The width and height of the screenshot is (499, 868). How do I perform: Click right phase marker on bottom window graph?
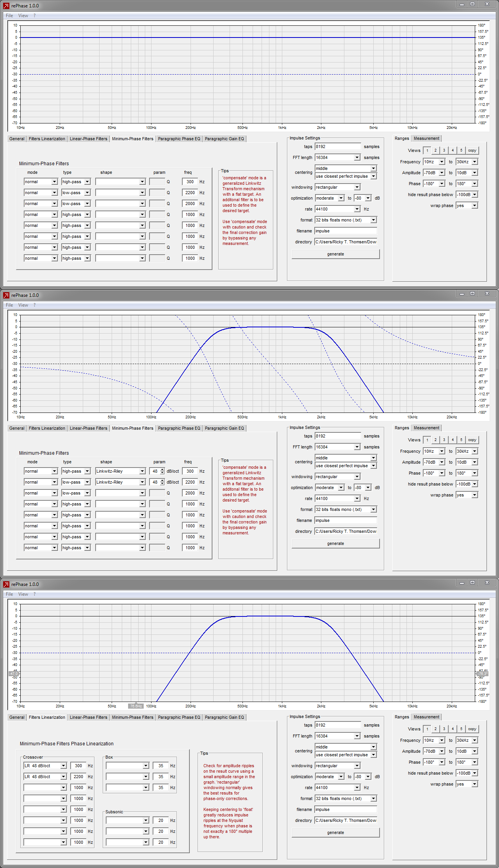click(x=483, y=674)
